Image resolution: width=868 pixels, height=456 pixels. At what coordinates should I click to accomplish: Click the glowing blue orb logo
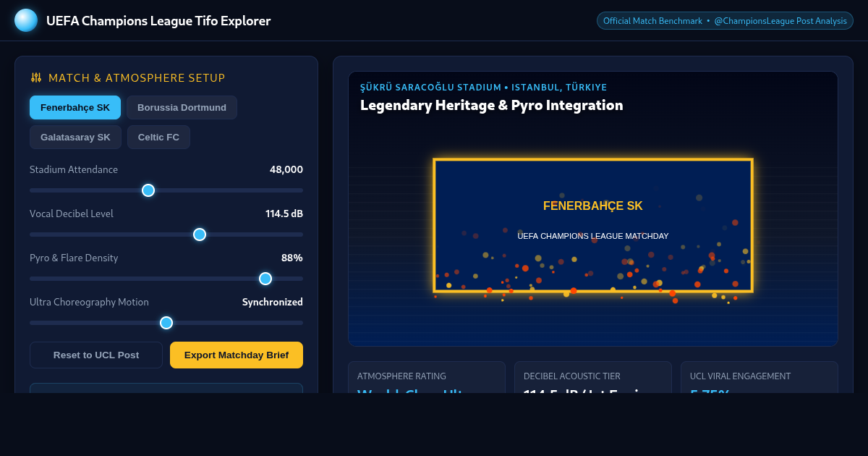click(26, 20)
